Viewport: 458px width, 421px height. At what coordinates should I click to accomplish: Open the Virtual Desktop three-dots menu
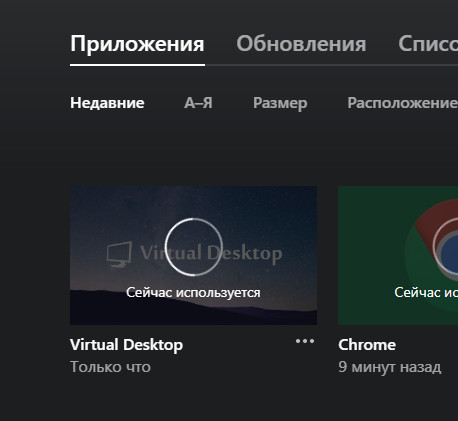305,341
